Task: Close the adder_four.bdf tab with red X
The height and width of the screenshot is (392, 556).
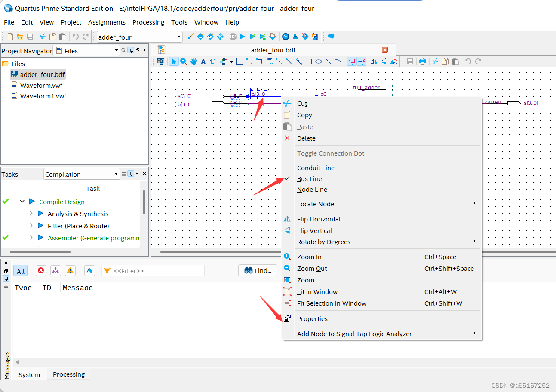Action: pyautogui.click(x=385, y=50)
